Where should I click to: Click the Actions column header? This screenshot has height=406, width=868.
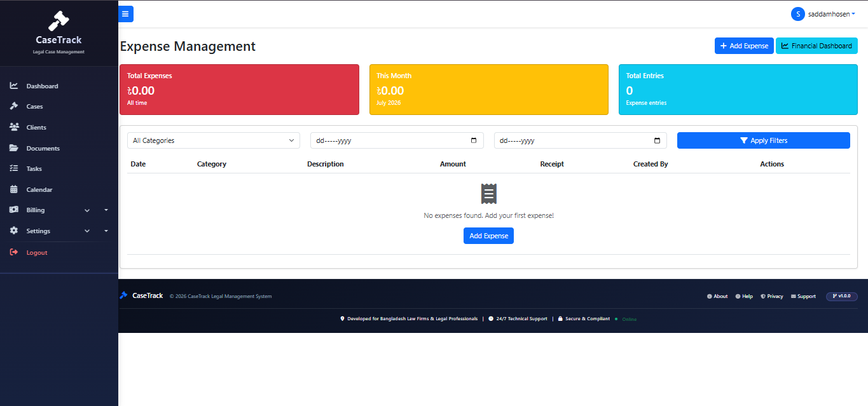772,164
